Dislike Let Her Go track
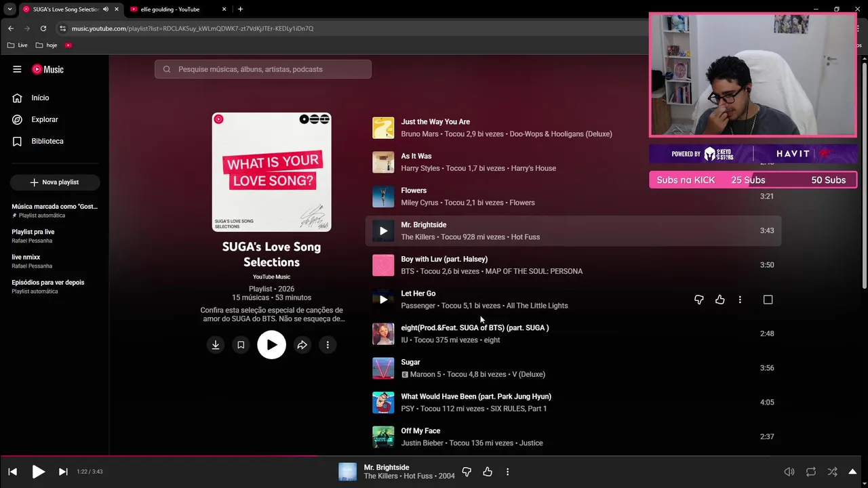This screenshot has width=868, height=488. (x=699, y=300)
